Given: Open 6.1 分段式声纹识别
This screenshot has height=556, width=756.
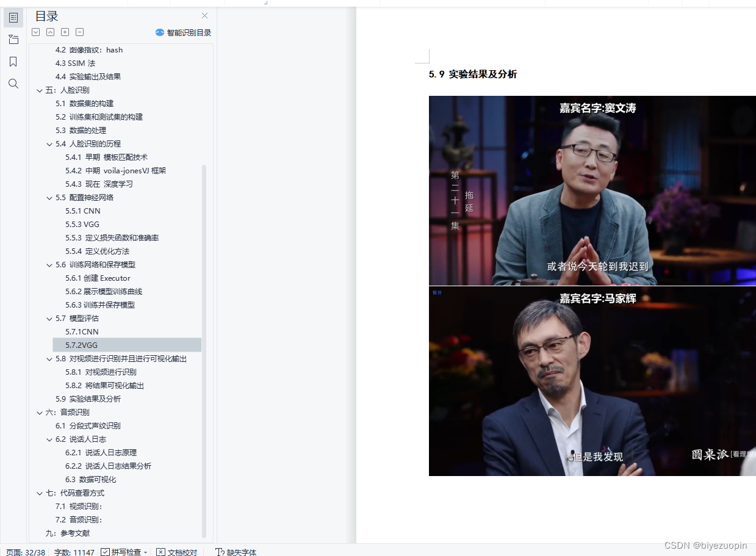Looking at the screenshot, I should coord(88,426).
